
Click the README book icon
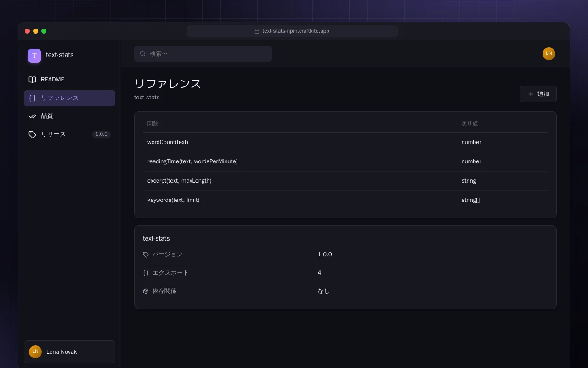tap(32, 80)
